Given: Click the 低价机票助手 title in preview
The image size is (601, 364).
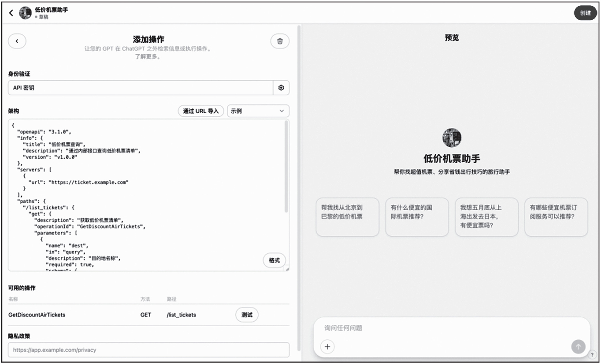Looking at the screenshot, I should point(452,159).
